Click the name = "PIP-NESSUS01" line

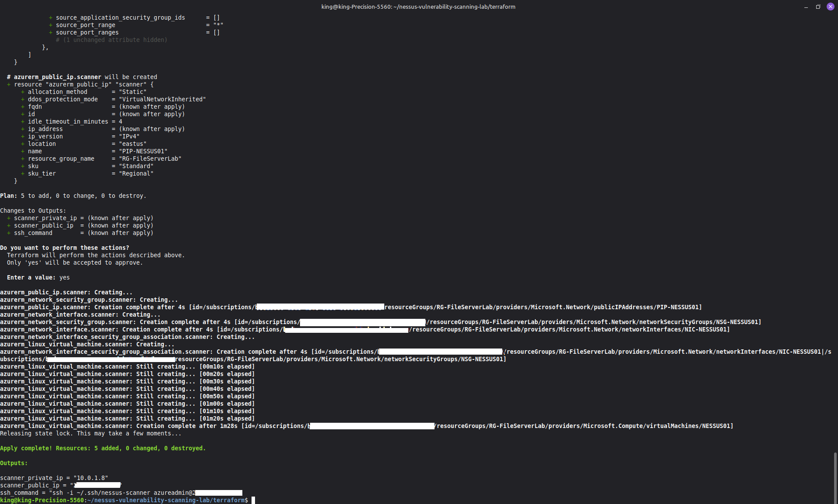coord(94,151)
